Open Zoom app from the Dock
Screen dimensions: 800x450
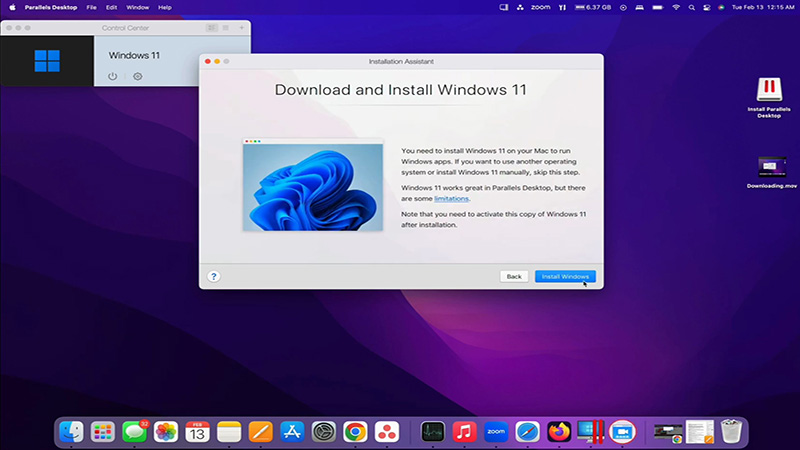tap(496, 432)
